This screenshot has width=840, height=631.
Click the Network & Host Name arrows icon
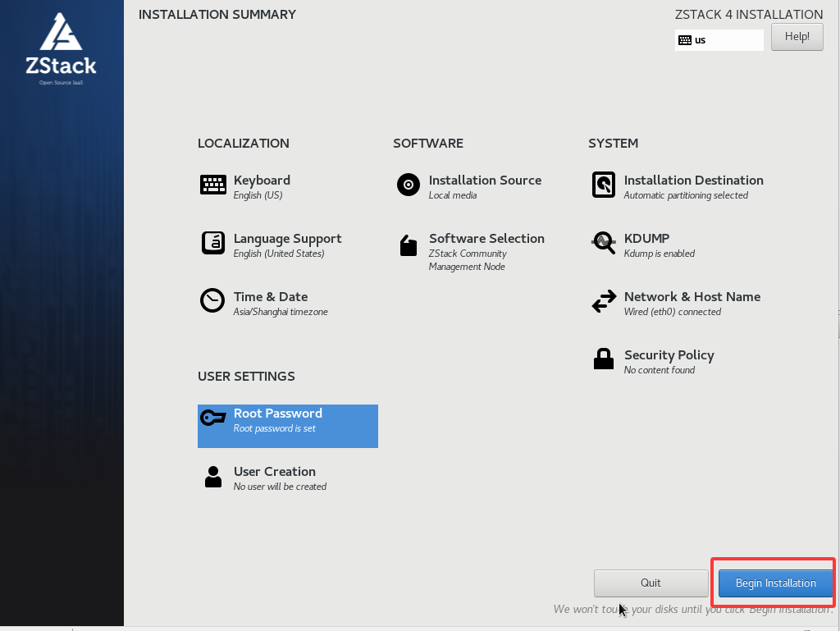pyautogui.click(x=604, y=301)
